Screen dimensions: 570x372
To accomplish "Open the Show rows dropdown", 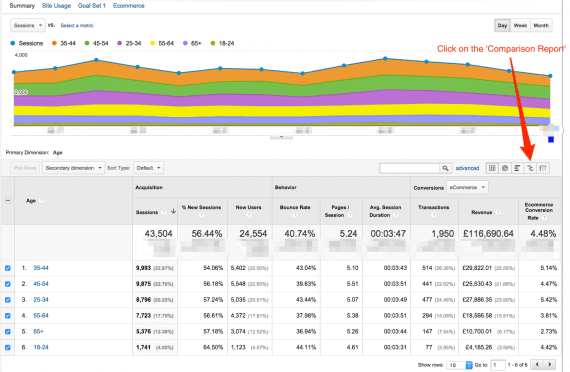I will [460, 365].
